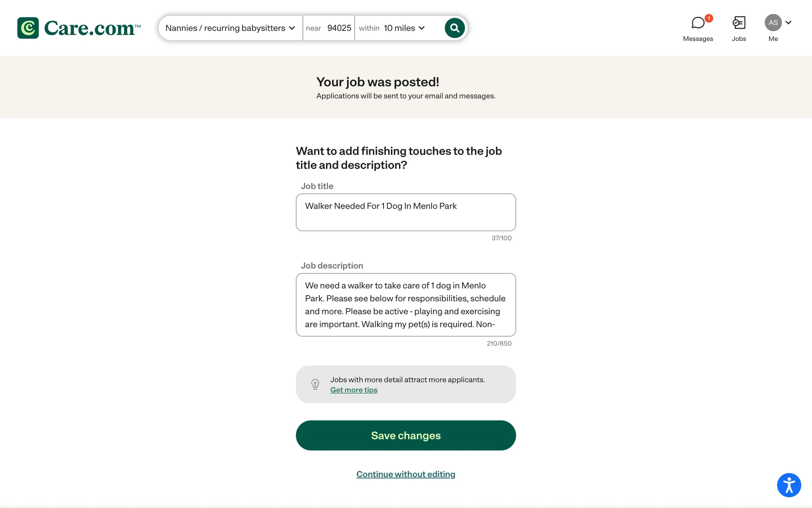Viewport: 812px width, 508px height.
Task: Click the red message notification badge
Action: click(709, 18)
